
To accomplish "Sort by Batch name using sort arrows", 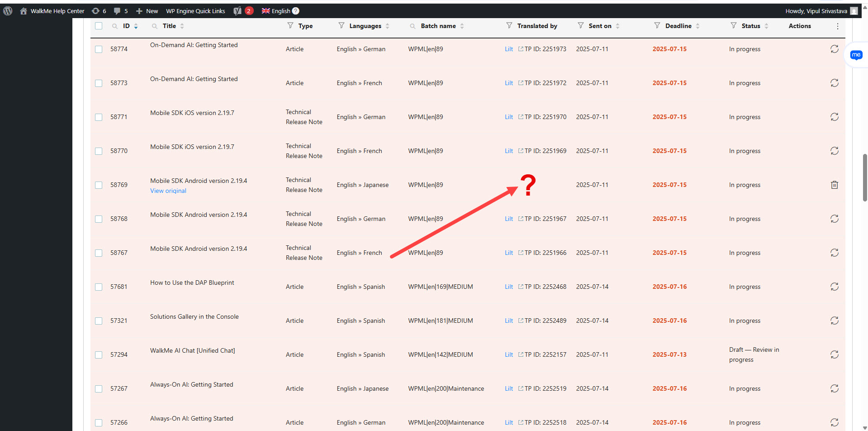I will (462, 26).
